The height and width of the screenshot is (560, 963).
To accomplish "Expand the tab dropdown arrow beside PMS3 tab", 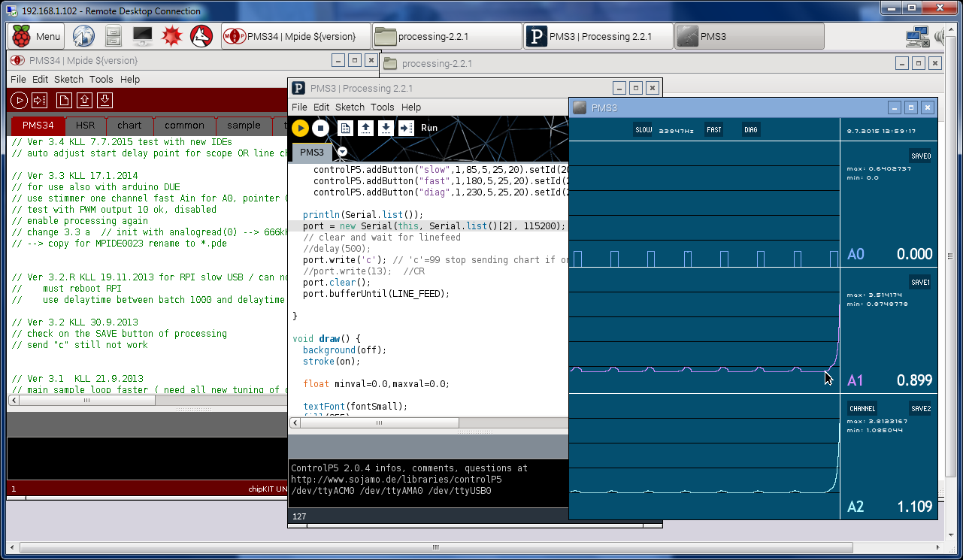I will pos(342,152).
